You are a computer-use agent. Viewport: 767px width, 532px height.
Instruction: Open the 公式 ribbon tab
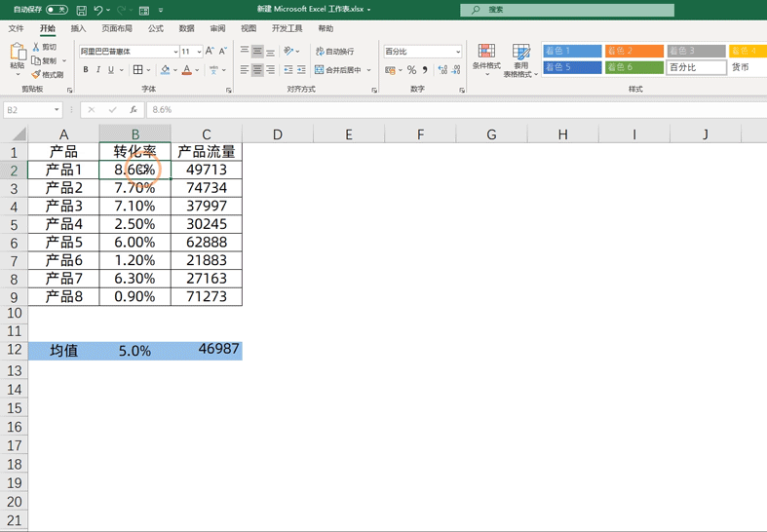click(x=156, y=28)
